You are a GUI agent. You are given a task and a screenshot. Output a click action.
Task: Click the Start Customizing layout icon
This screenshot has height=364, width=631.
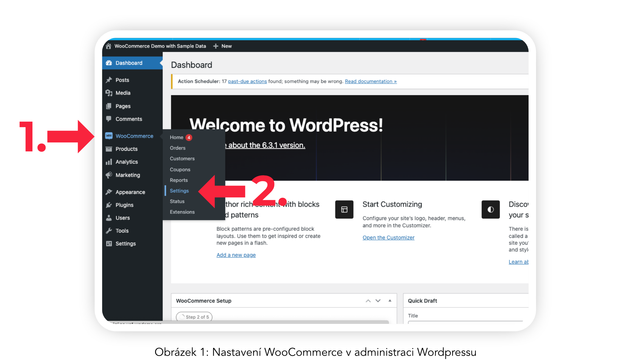(344, 210)
